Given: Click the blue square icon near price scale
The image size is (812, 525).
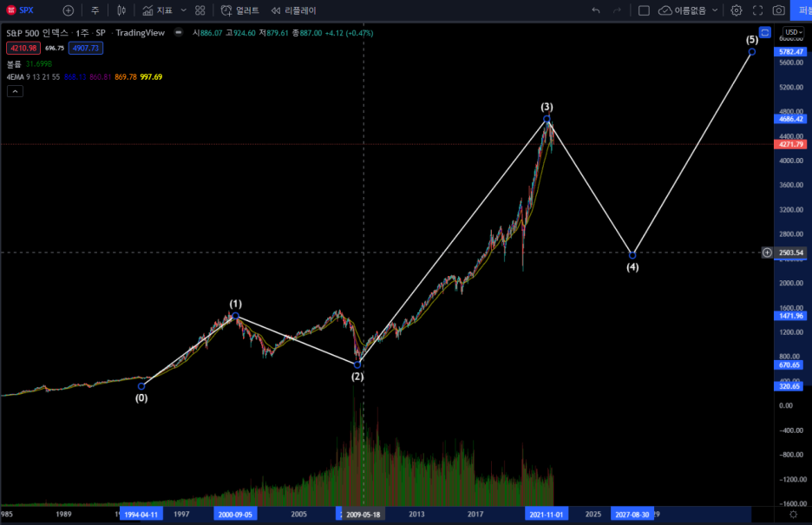Looking at the screenshot, I should [x=765, y=32].
